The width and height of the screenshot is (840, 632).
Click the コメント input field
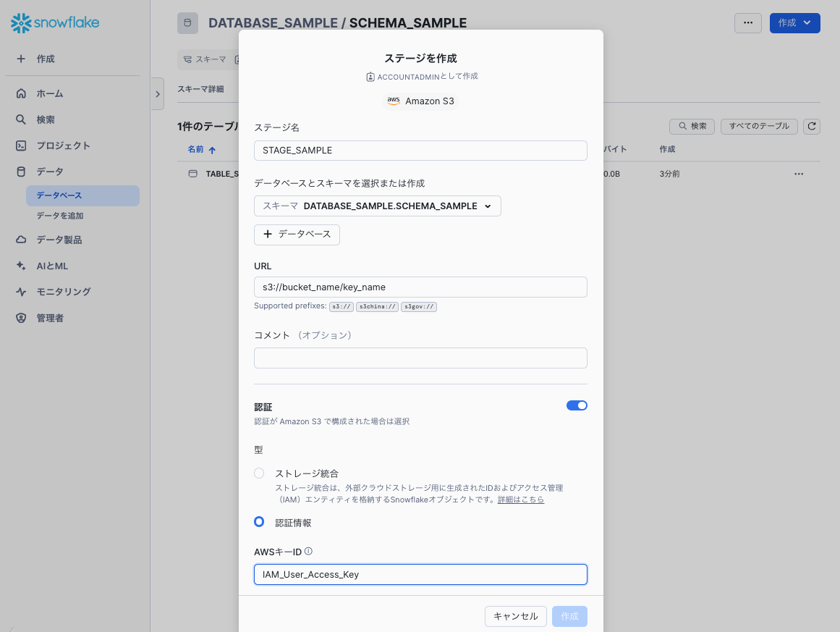point(420,358)
